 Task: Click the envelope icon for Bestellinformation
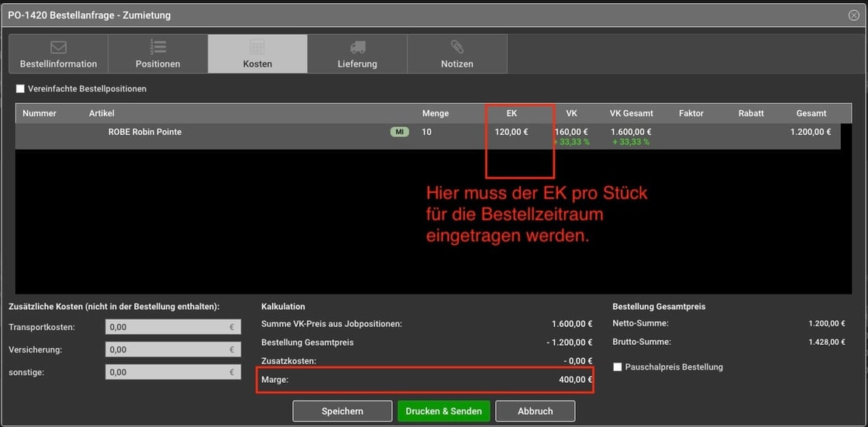pyautogui.click(x=58, y=48)
